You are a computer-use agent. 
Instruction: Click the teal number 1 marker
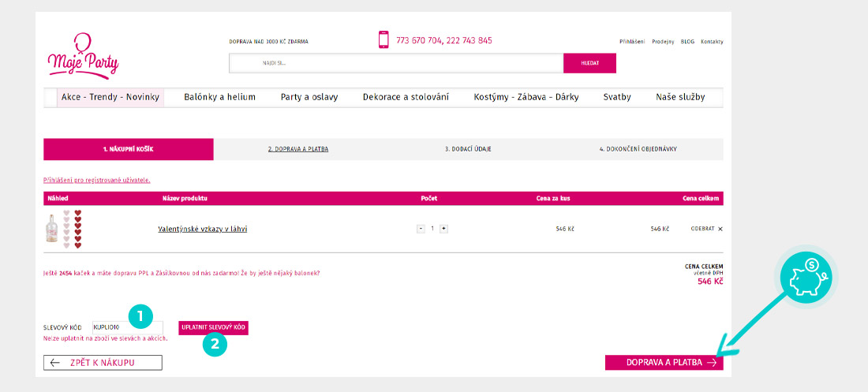coord(140,317)
